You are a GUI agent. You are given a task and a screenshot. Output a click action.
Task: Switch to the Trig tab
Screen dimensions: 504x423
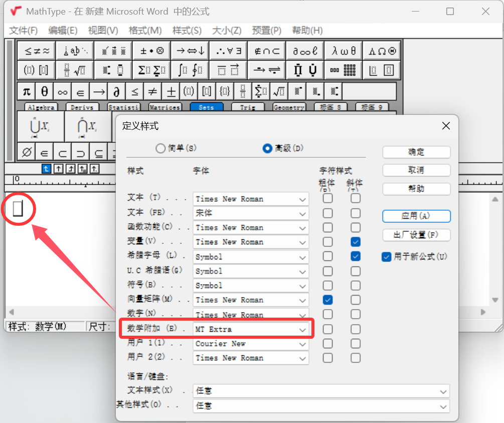pyautogui.click(x=248, y=107)
